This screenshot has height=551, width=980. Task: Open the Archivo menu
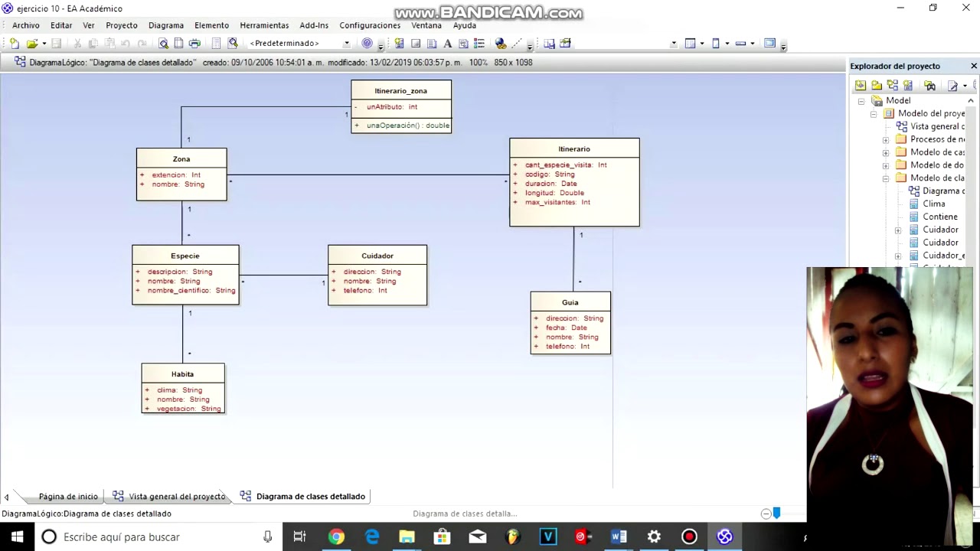coord(25,25)
